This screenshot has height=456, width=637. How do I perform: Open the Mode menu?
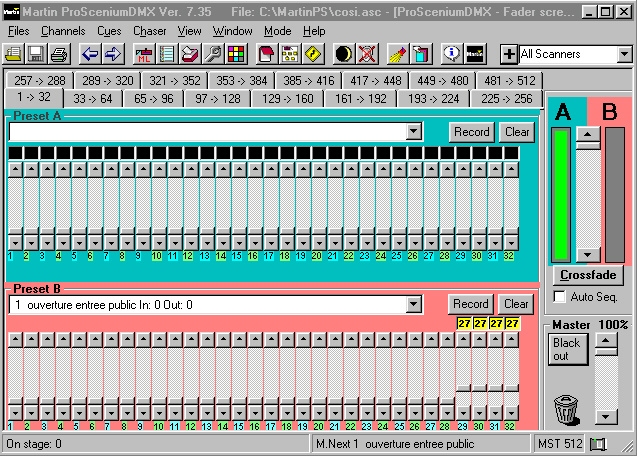[x=277, y=31]
